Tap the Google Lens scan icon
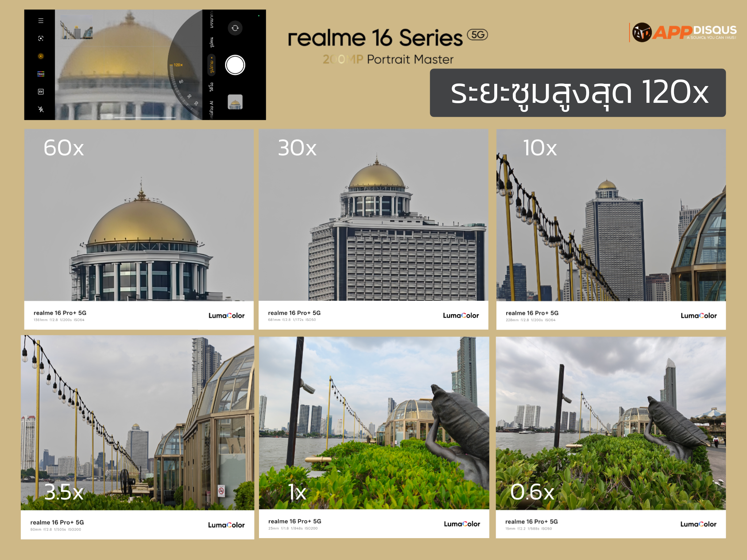The width and height of the screenshot is (747, 560). (41, 38)
